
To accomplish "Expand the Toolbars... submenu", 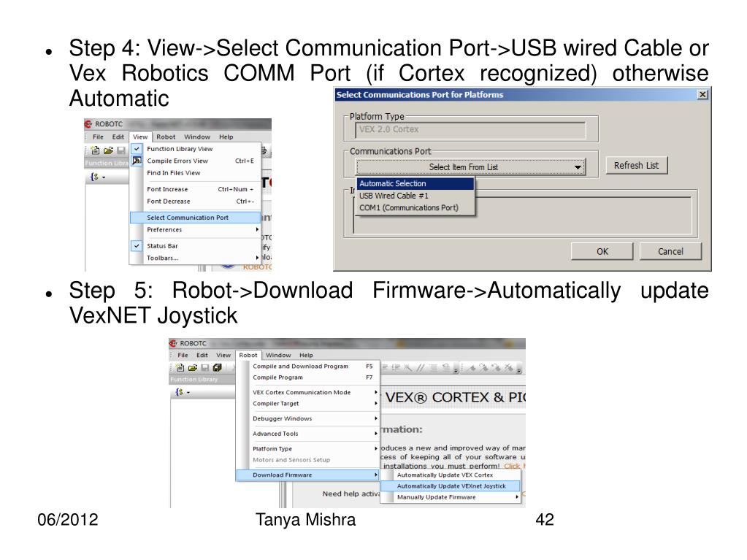I will coord(257,258).
